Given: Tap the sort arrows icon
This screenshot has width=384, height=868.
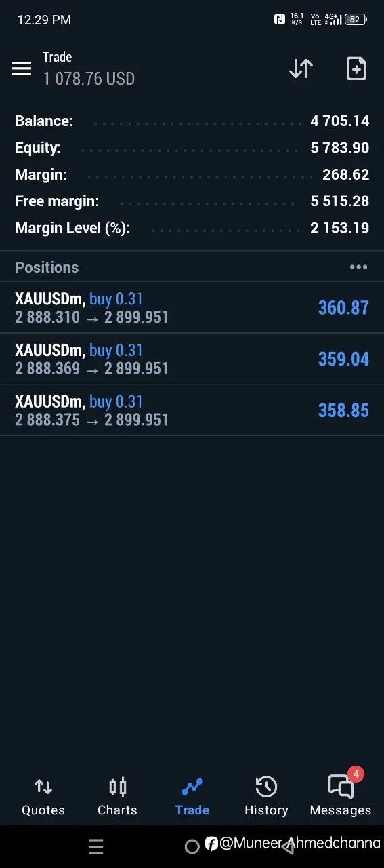Looking at the screenshot, I should (301, 68).
